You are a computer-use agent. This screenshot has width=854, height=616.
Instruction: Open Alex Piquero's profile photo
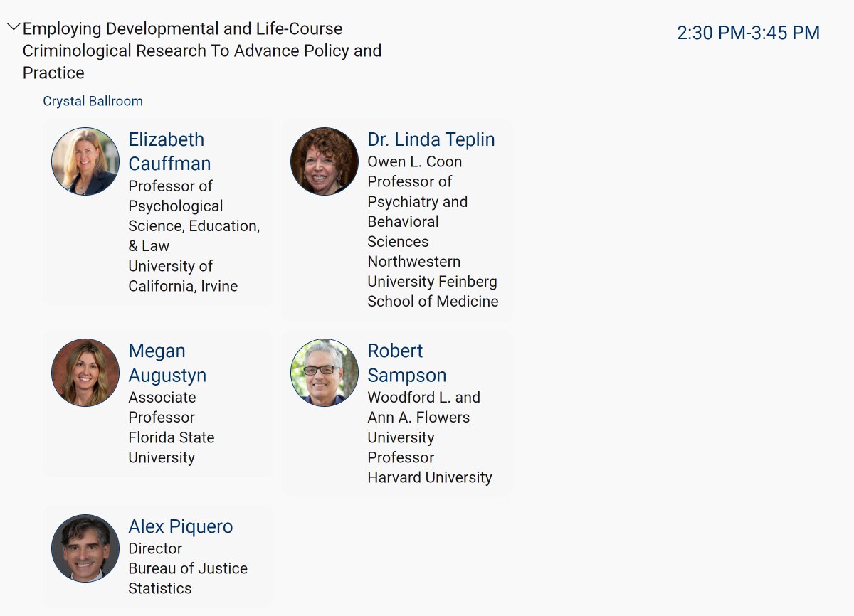click(85, 548)
